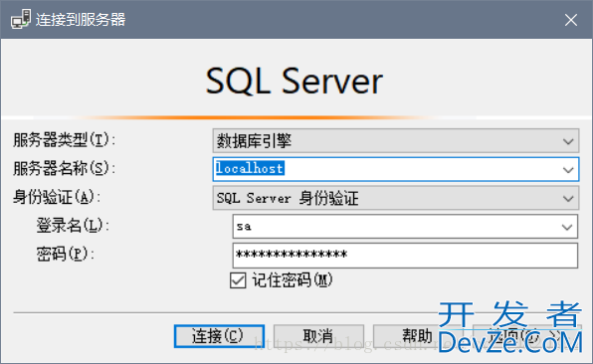Click the 服务器类型(T) label
The height and width of the screenshot is (364, 593).
pyautogui.click(x=64, y=140)
